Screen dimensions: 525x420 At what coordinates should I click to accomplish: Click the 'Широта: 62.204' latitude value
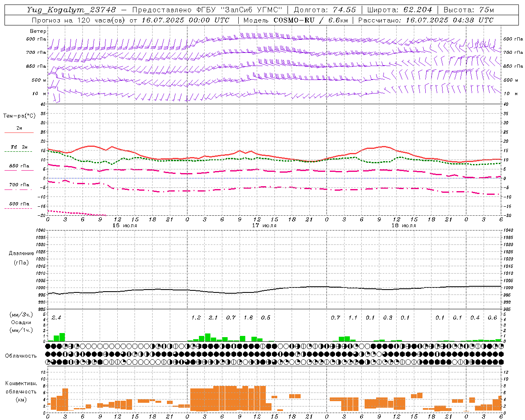pyautogui.click(x=399, y=10)
